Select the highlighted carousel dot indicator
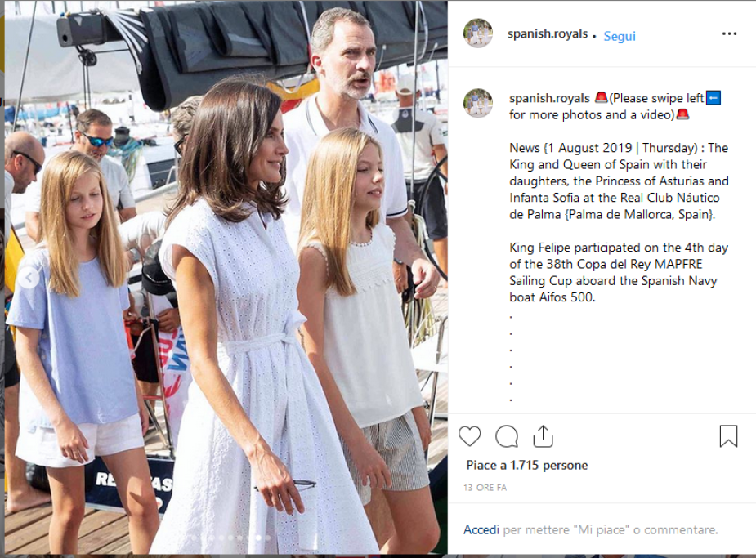The height and width of the screenshot is (558, 756). click(259, 538)
